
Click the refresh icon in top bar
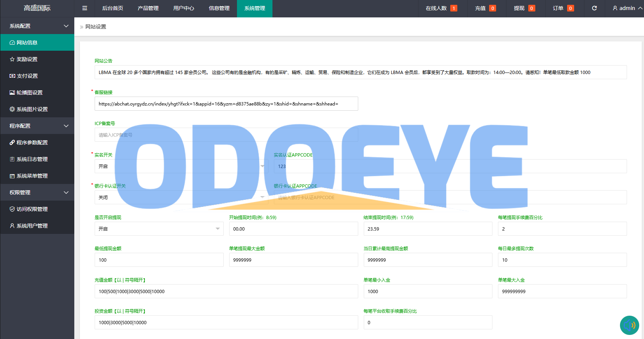[594, 8]
